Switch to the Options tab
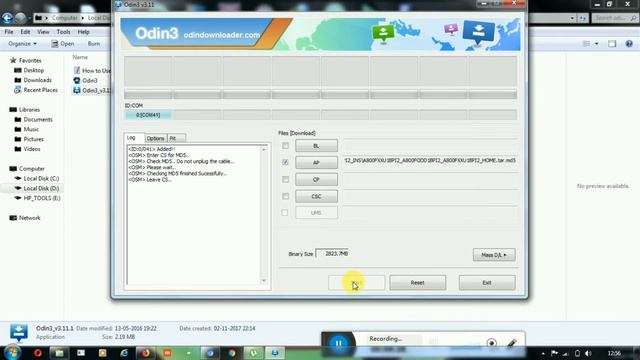 (155, 138)
